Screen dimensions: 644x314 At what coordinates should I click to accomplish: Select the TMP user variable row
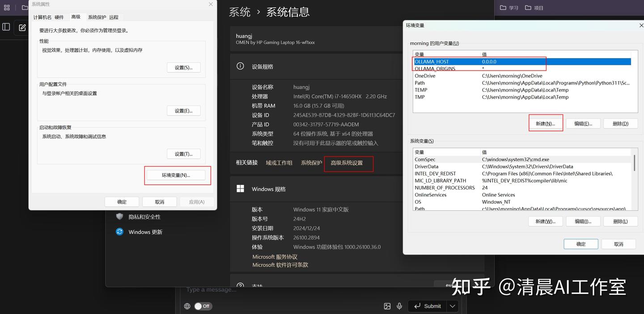point(522,97)
